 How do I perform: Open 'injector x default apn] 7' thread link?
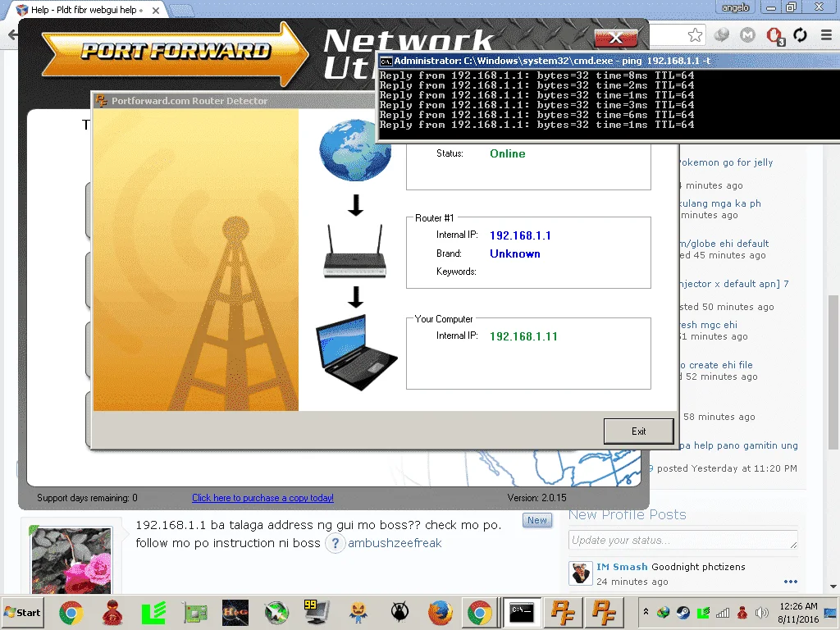tap(734, 284)
